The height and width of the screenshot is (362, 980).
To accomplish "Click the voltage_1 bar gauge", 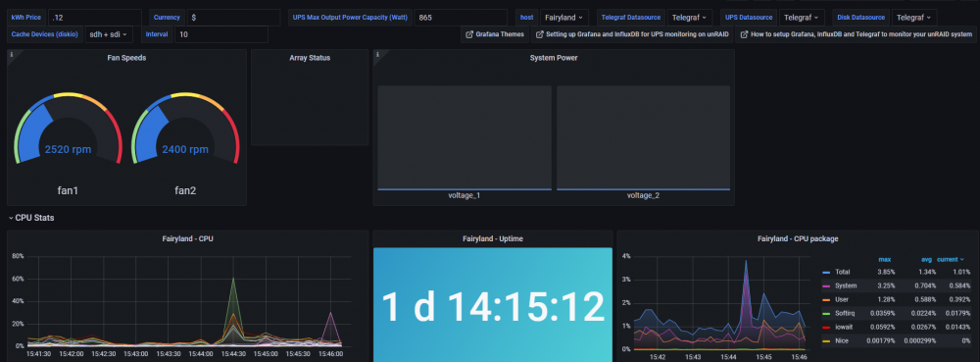I will click(465, 137).
